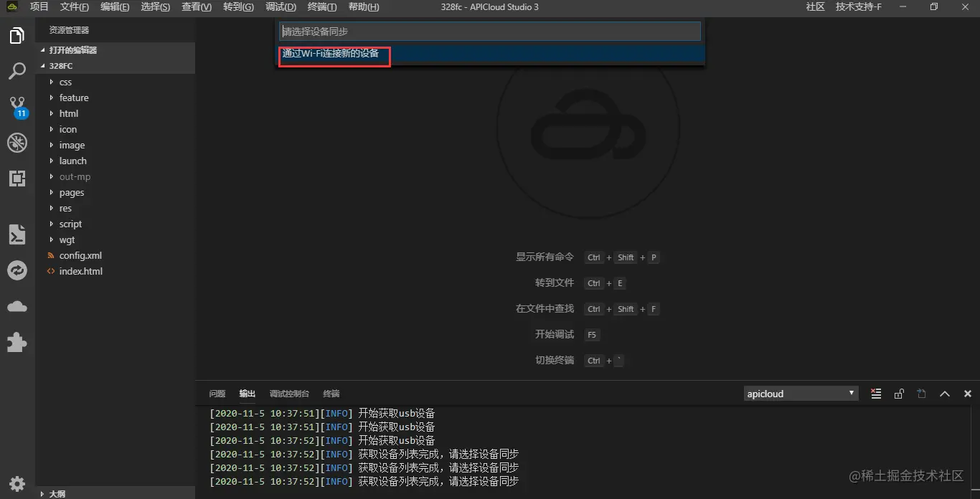
Task: Open the Debug bug icon panel
Action: point(17,143)
